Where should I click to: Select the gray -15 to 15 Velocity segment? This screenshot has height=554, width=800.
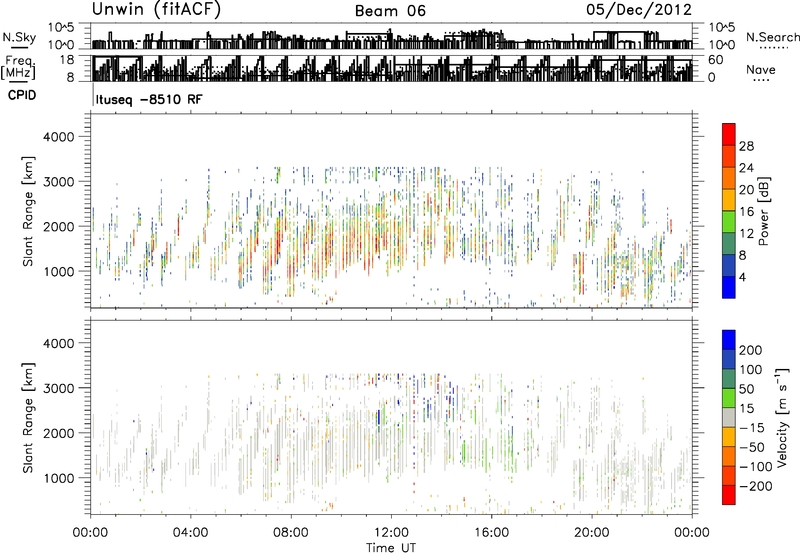click(x=729, y=417)
